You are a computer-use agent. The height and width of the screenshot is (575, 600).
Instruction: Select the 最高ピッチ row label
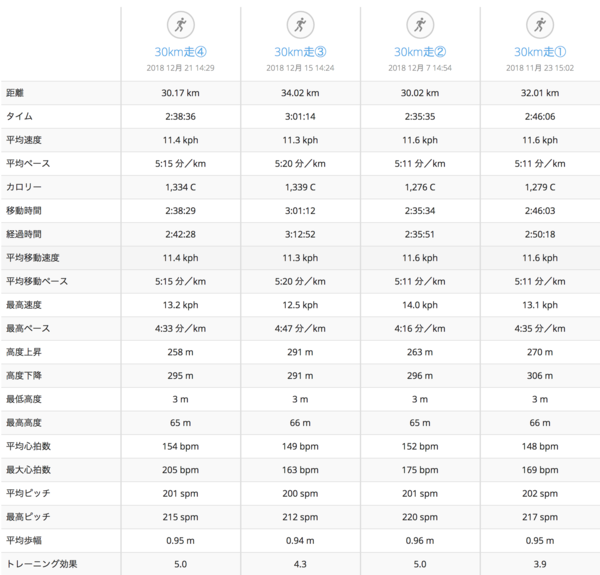(28, 517)
